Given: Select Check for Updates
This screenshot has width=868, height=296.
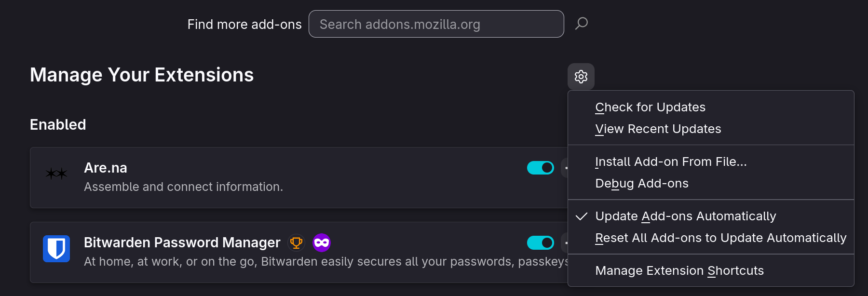Looking at the screenshot, I should point(650,107).
